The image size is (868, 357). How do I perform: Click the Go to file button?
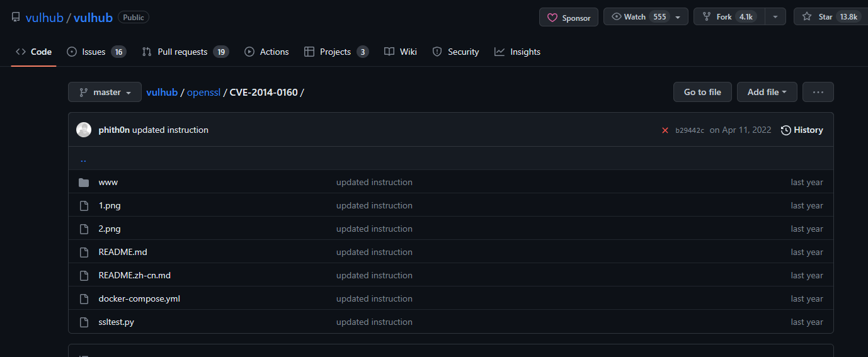coord(702,92)
